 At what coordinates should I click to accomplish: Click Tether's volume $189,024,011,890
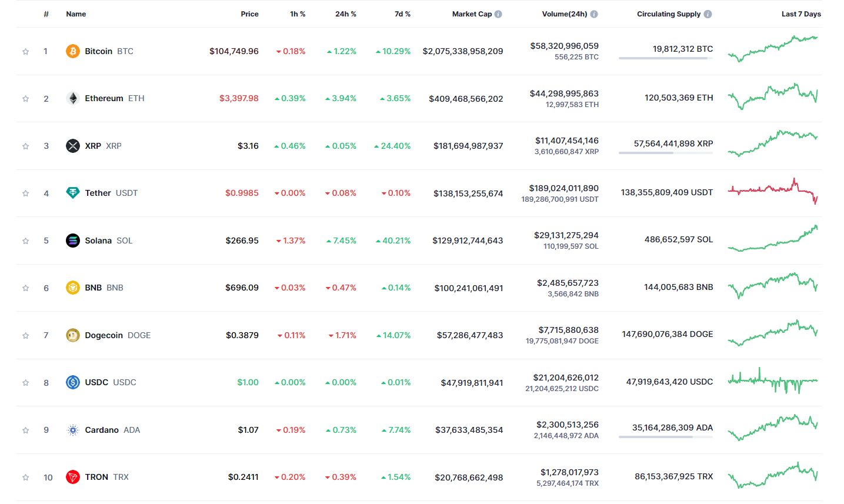(x=563, y=188)
